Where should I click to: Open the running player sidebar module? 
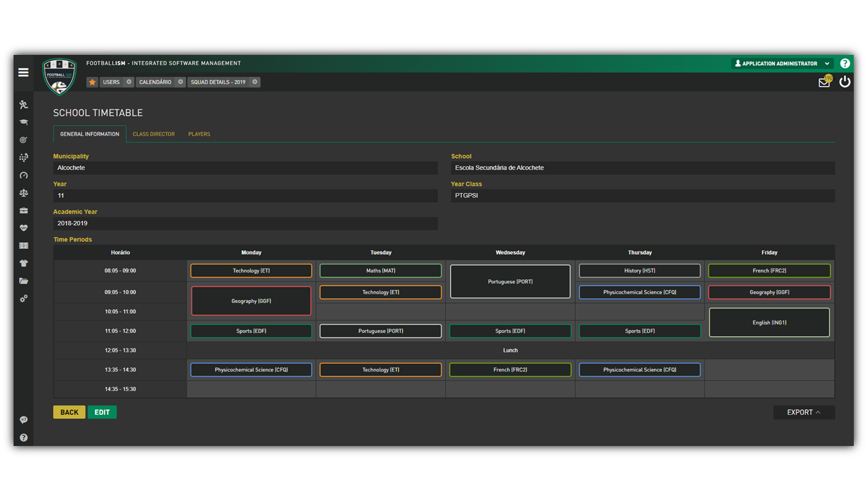click(x=24, y=104)
